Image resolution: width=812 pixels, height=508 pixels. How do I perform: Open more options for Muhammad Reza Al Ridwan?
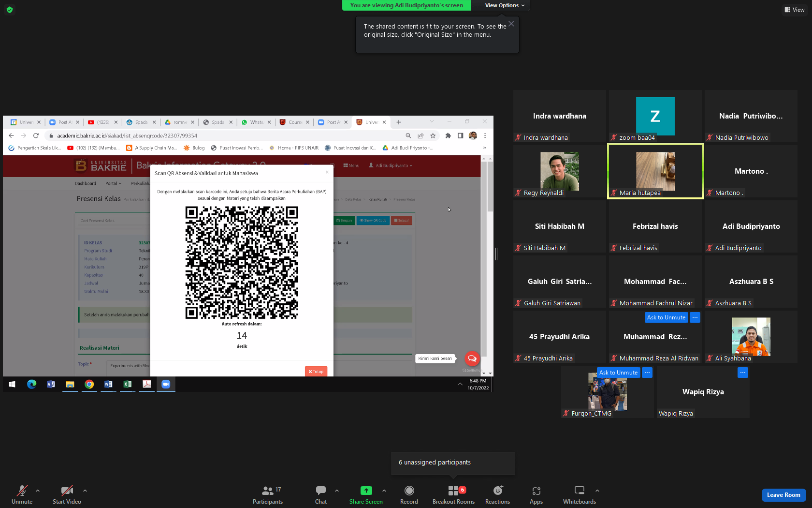pyautogui.click(x=695, y=317)
